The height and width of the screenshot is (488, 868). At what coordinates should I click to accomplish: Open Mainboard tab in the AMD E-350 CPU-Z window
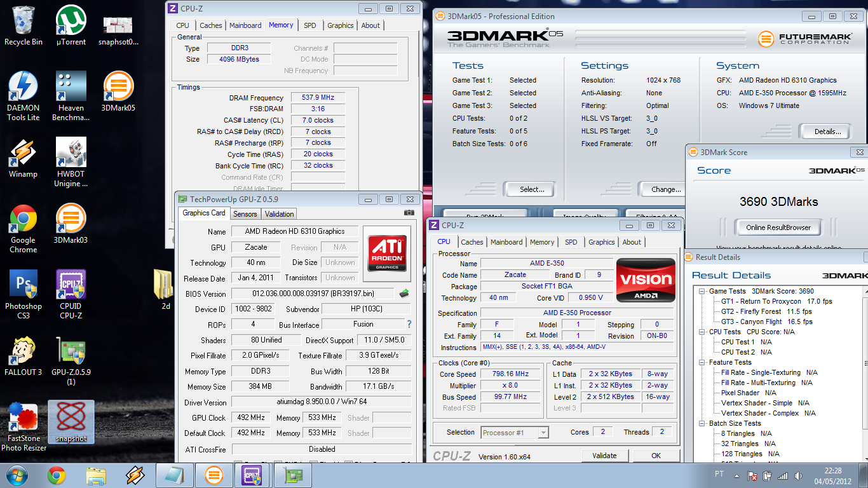click(x=506, y=242)
